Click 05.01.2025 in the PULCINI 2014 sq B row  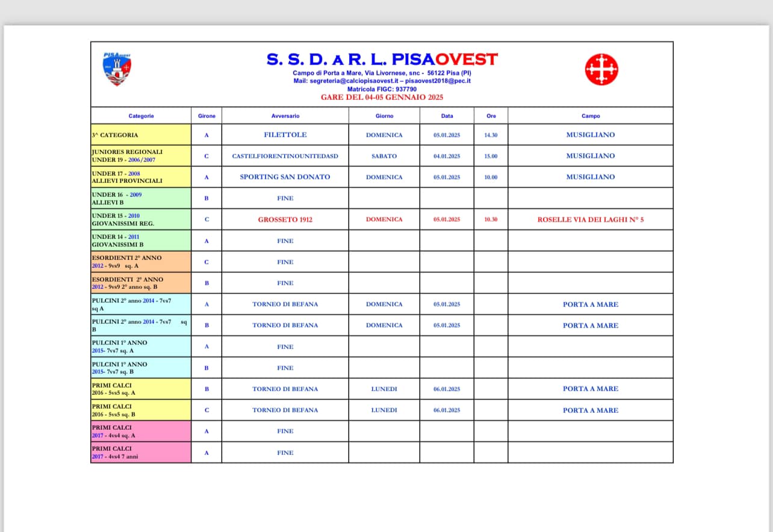coord(447,325)
